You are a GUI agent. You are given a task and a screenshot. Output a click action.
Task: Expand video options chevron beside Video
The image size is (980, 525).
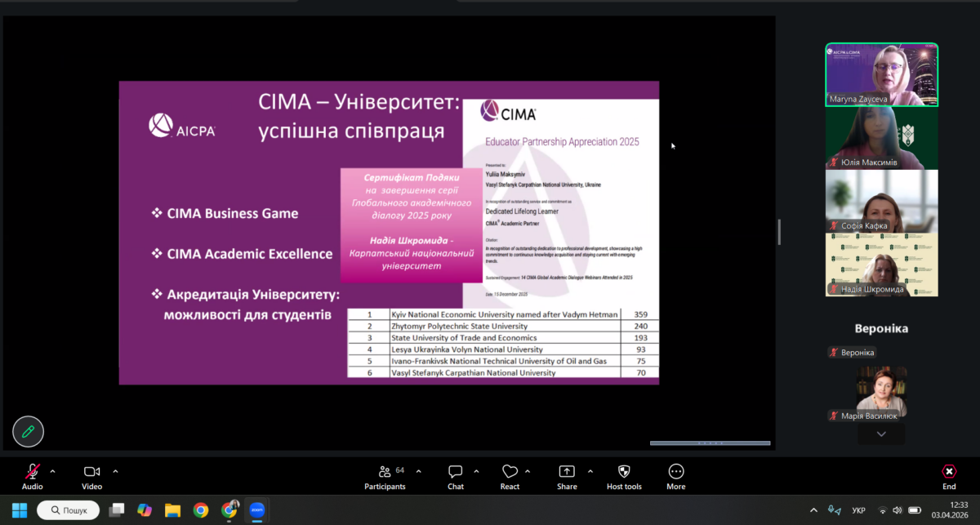pos(115,471)
